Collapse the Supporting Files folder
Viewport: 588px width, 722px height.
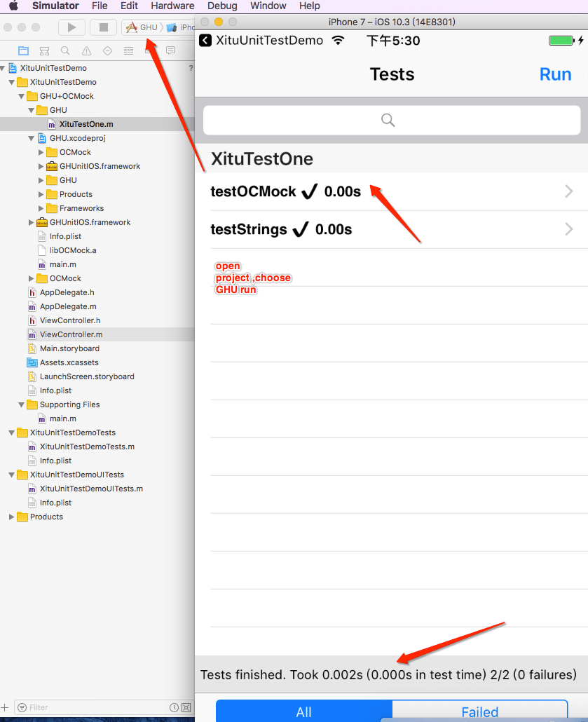pos(22,404)
